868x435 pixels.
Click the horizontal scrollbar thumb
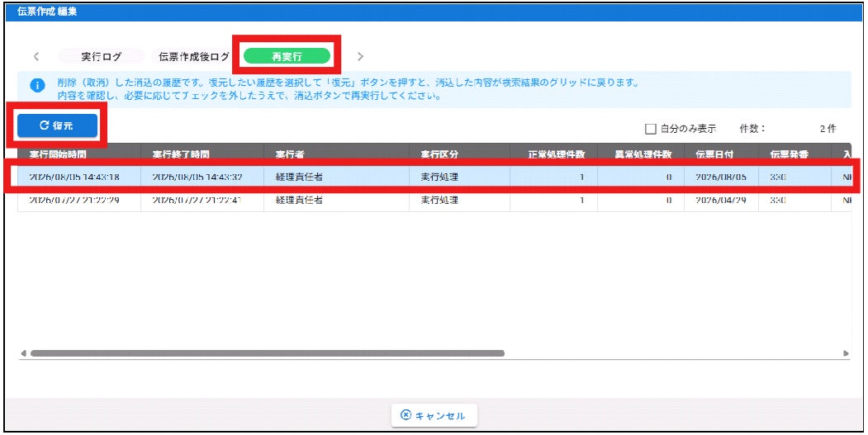pos(268,353)
